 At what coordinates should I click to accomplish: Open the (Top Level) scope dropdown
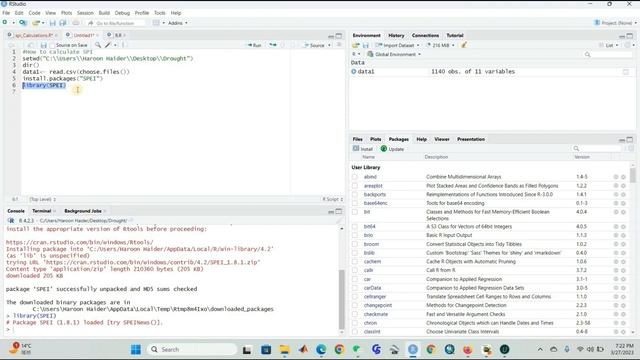pos(42,199)
